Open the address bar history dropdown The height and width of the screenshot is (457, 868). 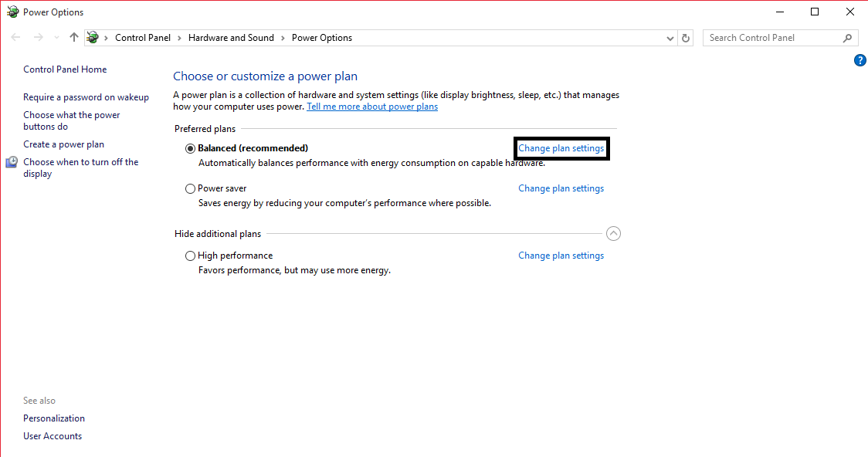click(x=670, y=38)
